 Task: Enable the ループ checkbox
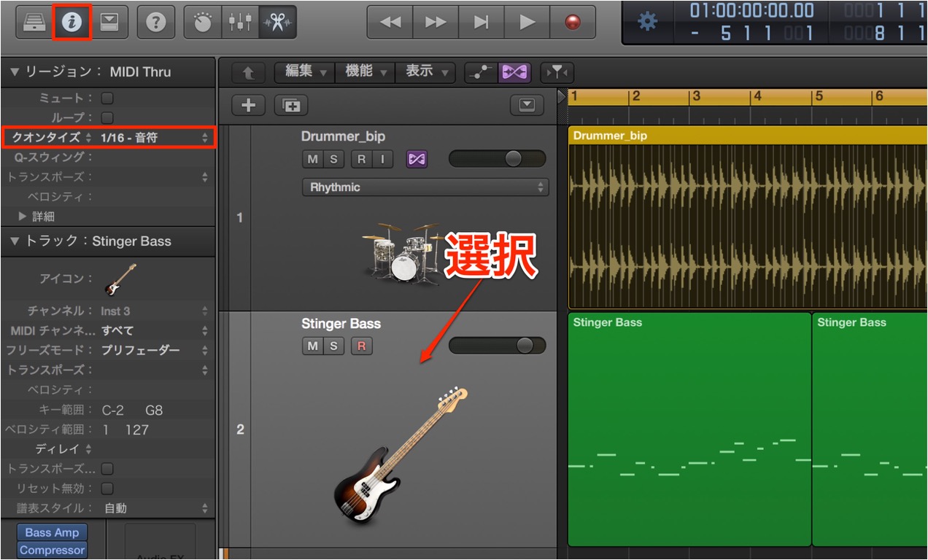(x=107, y=117)
